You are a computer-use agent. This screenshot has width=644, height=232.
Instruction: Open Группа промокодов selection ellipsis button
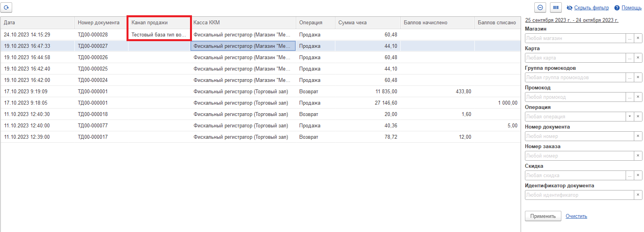[x=630, y=78]
